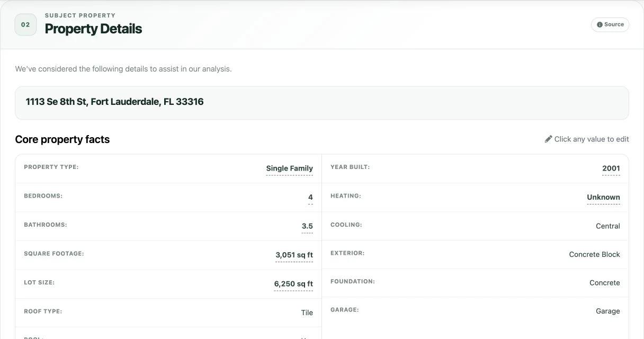
Task: Click the GARAGE label
Action: [345, 310]
